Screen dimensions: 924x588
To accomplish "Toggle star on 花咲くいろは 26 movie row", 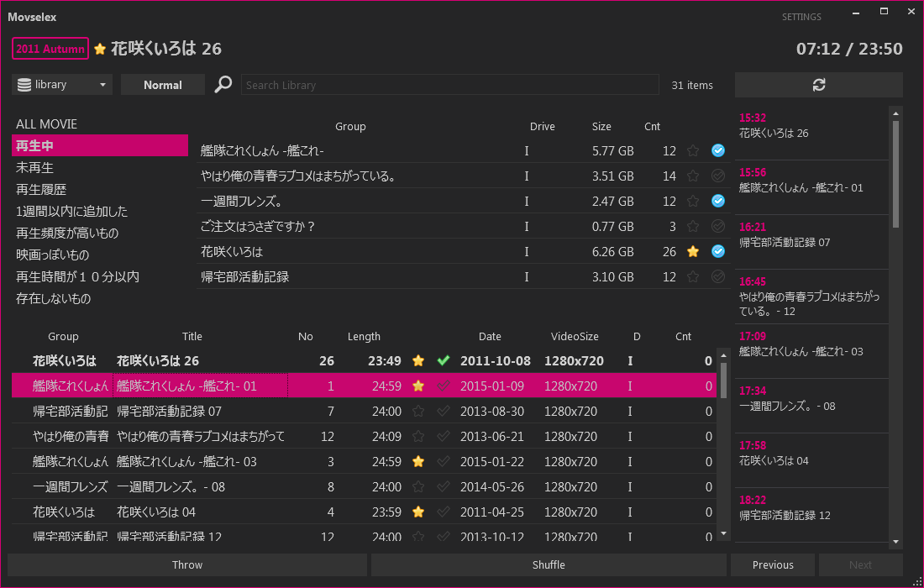I will [x=418, y=360].
